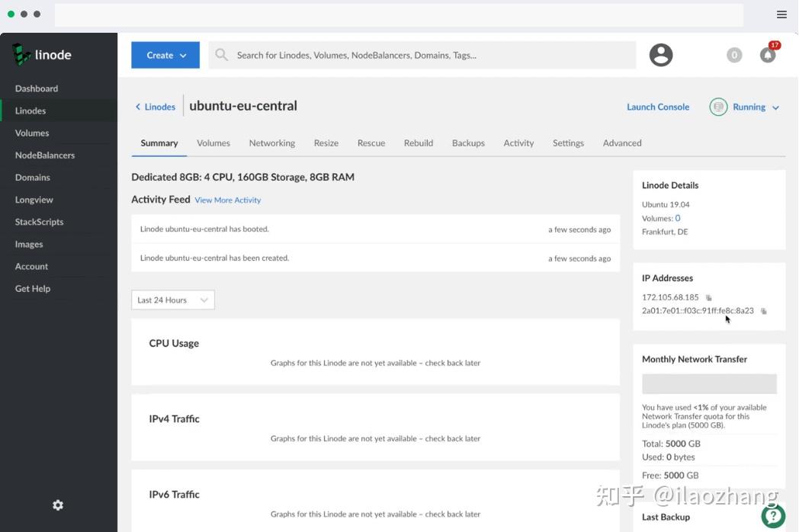Copy the IPv6 address using its copy icon
This screenshot has width=799, height=532.
click(x=763, y=311)
